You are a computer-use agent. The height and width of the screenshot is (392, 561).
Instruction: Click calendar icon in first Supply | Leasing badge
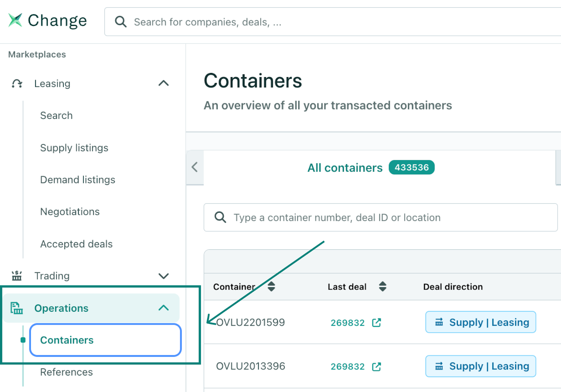(x=439, y=322)
